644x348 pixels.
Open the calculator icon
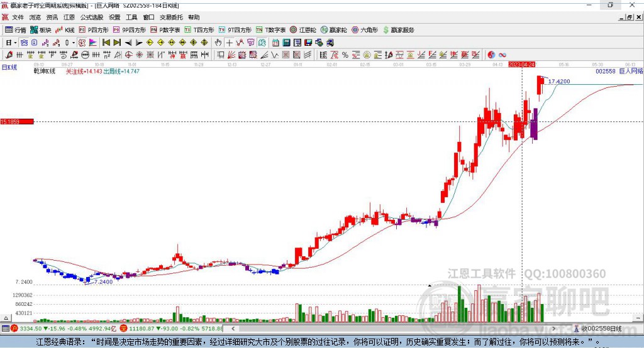(286, 43)
